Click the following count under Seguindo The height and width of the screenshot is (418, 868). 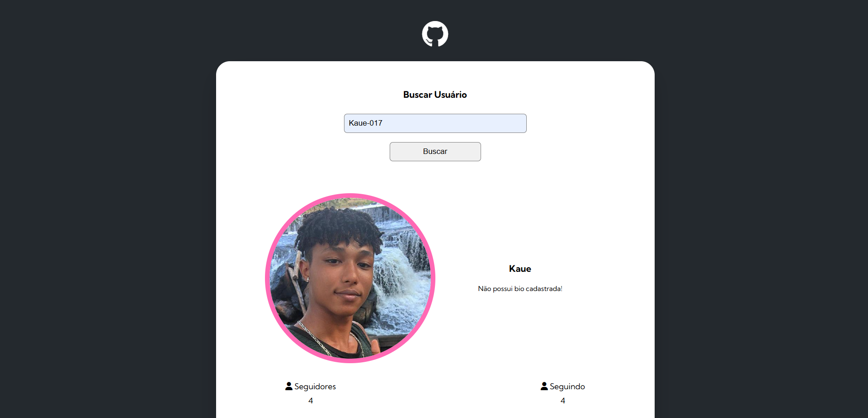pyautogui.click(x=563, y=401)
